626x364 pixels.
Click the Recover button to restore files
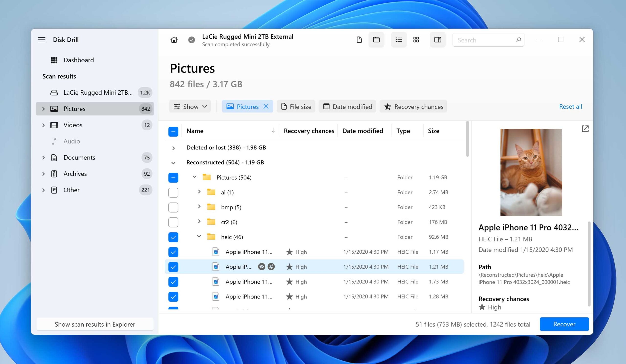click(x=564, y=324)
